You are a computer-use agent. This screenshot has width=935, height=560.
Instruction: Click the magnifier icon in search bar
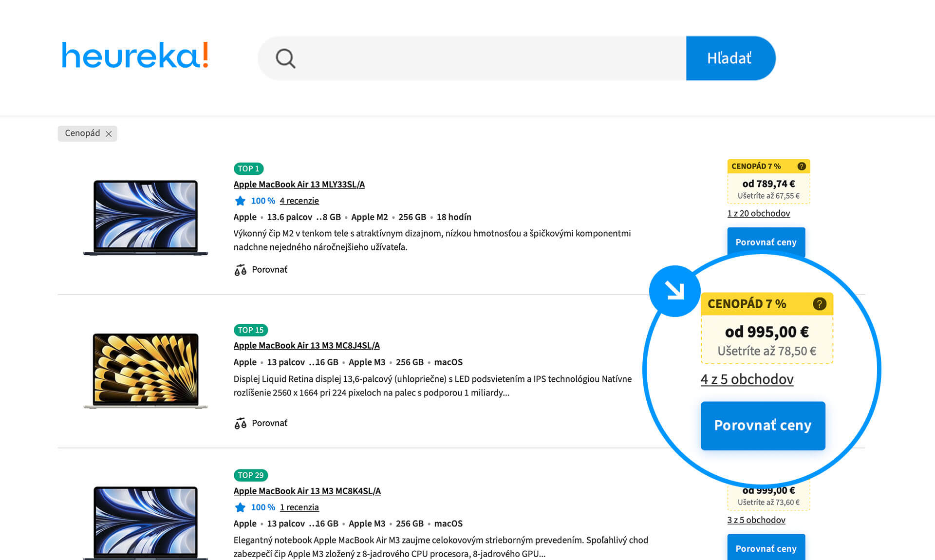[x=285, y=58]
